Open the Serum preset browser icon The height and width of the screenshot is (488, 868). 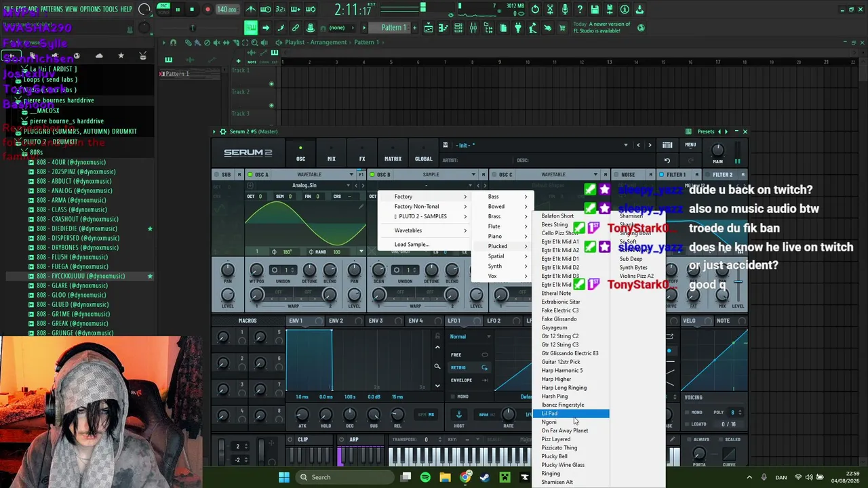[667, 145]
